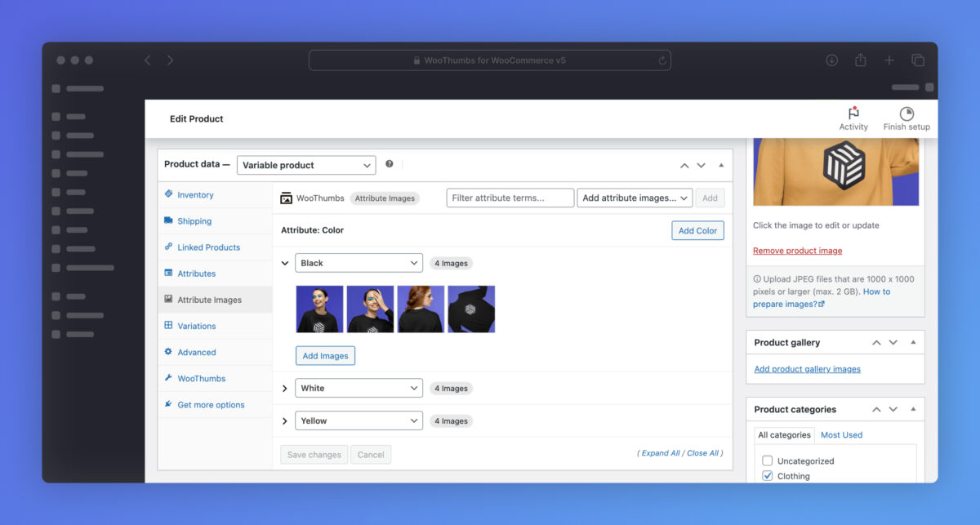
Task: Click the Remove product image link
Action: tap(797, 251)
